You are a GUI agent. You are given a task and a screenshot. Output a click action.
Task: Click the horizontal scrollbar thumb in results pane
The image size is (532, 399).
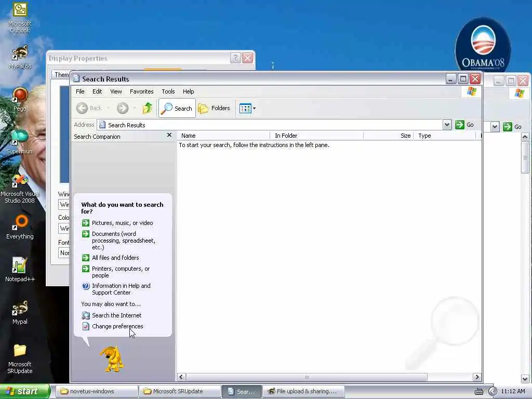click(307, 377)
